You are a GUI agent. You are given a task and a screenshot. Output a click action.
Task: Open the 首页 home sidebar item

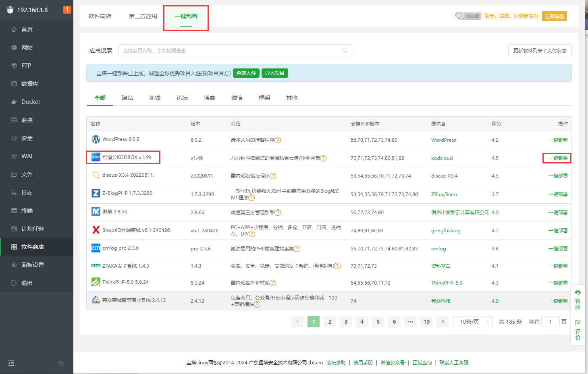(x=36, y=29)
